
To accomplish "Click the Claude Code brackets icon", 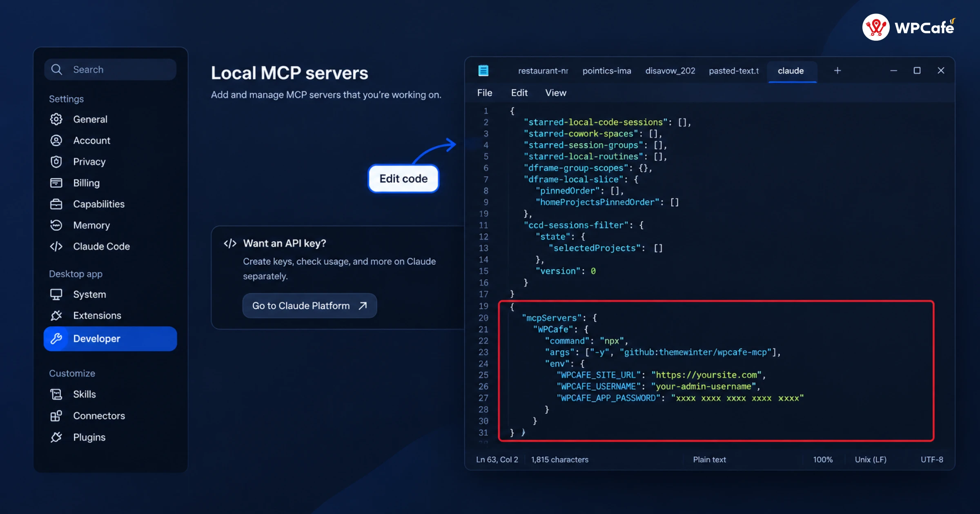I will point(56,246).
